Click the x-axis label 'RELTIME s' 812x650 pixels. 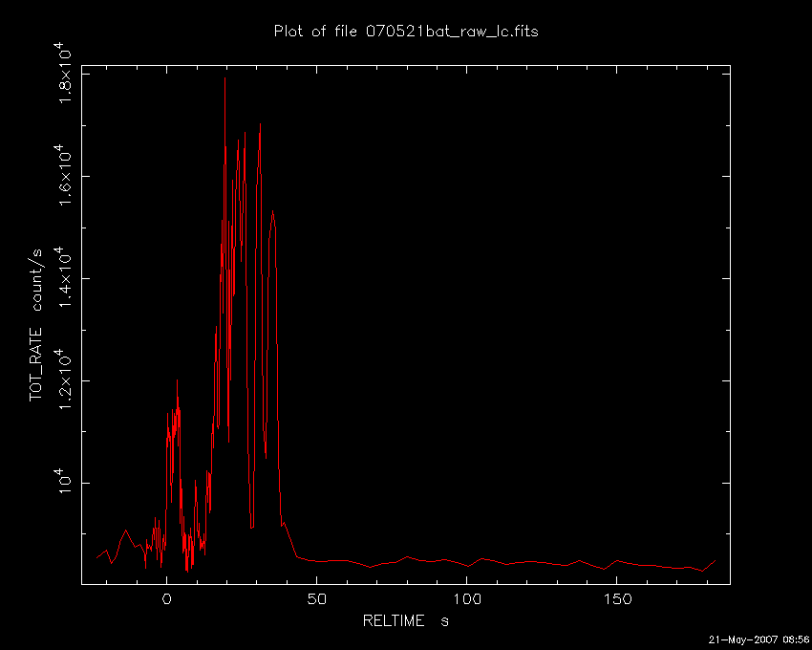405,620
